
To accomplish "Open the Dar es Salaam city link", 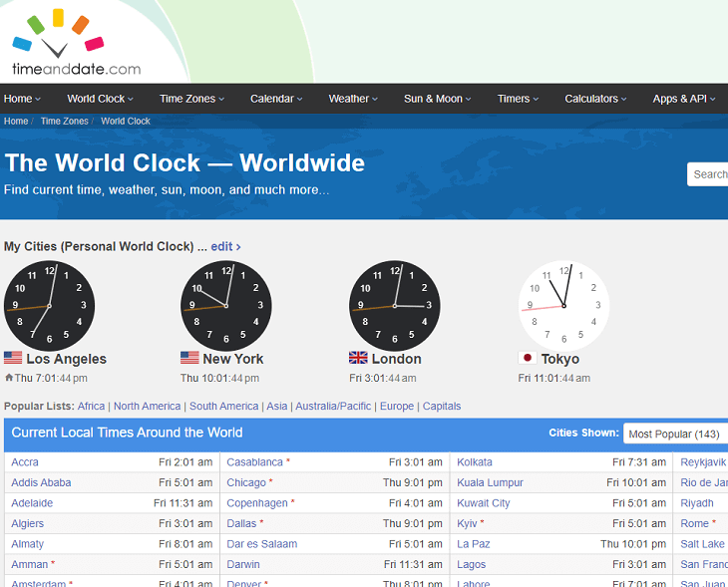I will tap(262, 544).
